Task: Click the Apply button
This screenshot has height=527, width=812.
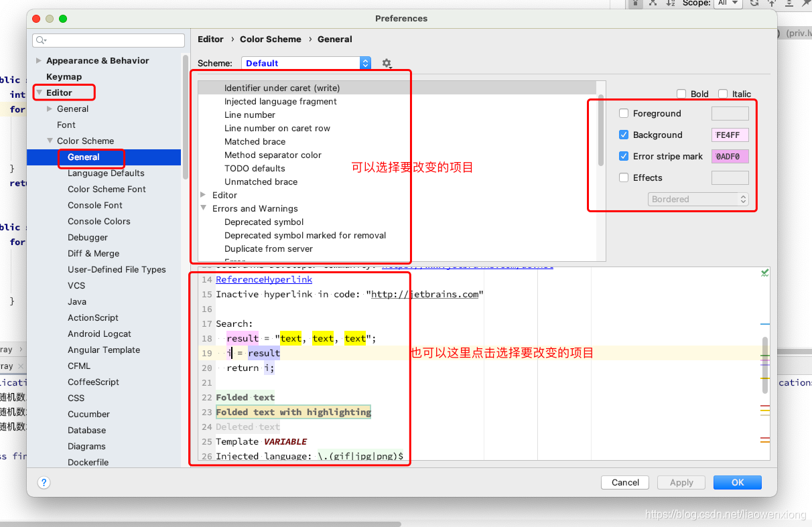Action: click(x=681, y=482)
